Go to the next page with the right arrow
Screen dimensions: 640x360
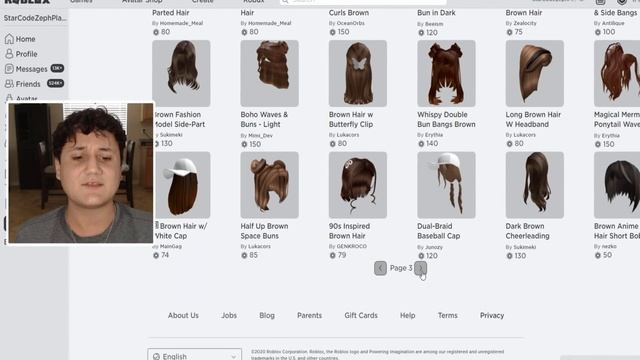pos(420,268)
